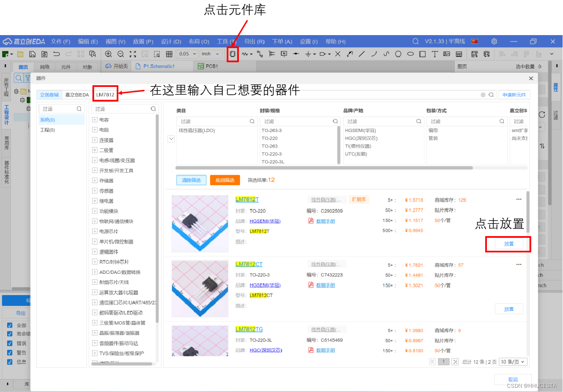
Task: Open the 放置 (P) menu
Action: 143,41
